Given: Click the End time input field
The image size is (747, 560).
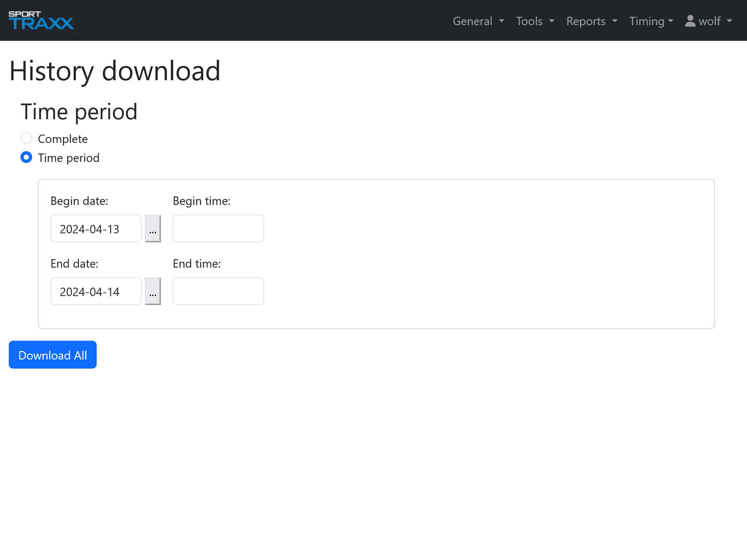Looking at the screenshot, I should click(x=218, y=291).
